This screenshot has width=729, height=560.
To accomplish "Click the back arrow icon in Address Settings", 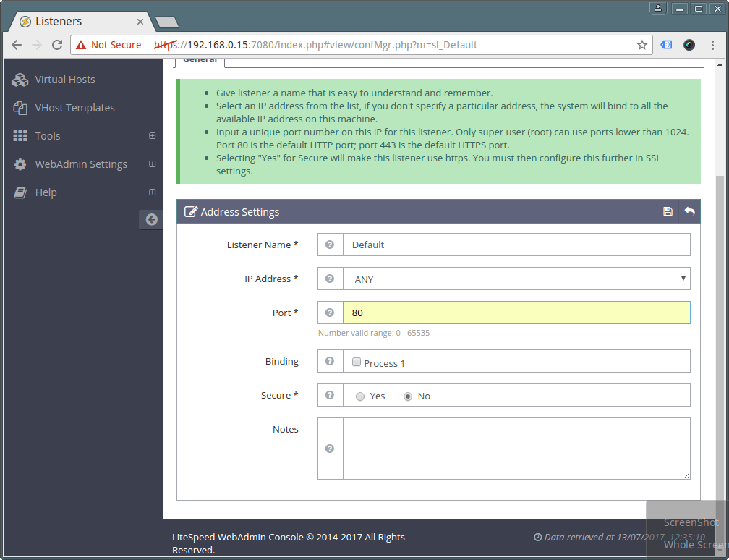I will tap(690, 211).
